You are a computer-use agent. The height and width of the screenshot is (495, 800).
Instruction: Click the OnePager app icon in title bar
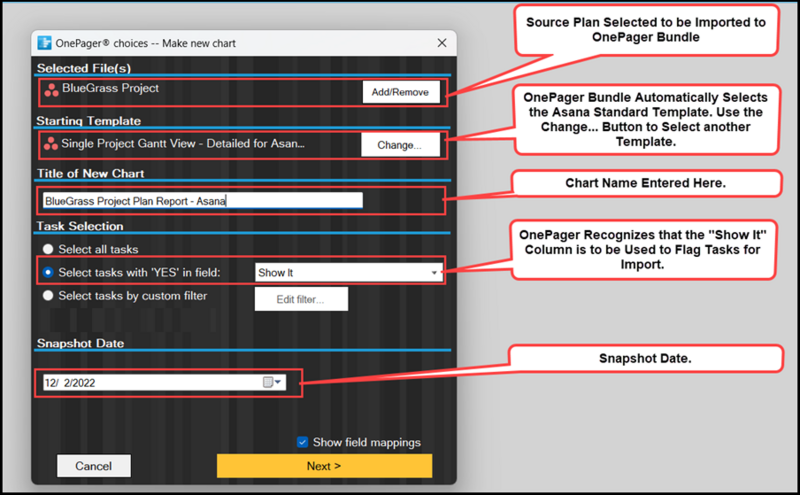point(44,43)
